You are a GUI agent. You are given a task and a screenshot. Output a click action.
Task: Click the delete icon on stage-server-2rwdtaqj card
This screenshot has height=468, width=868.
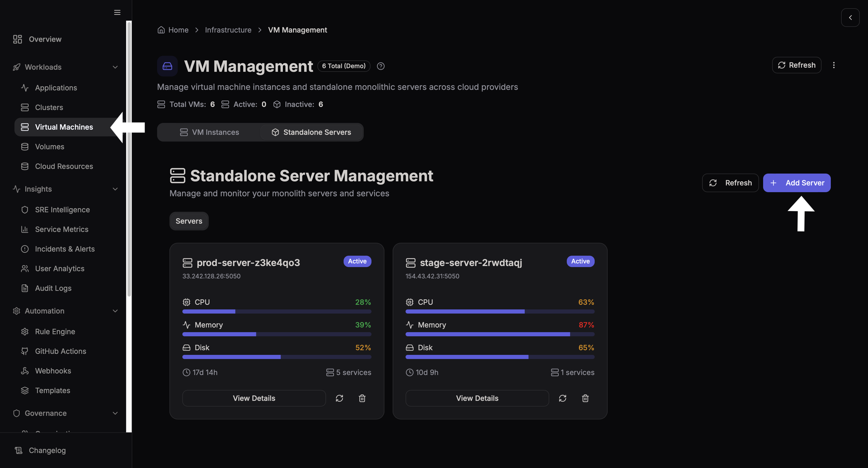coord(585,398)
